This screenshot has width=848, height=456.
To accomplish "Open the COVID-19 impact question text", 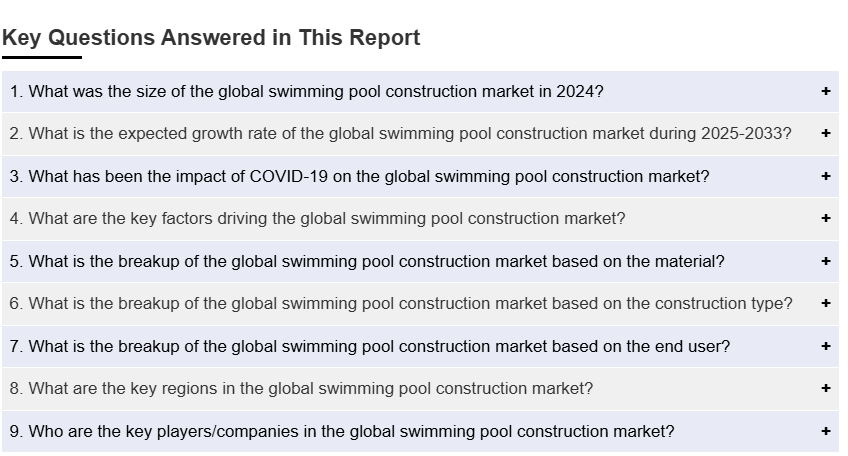I will pos(360,176).
